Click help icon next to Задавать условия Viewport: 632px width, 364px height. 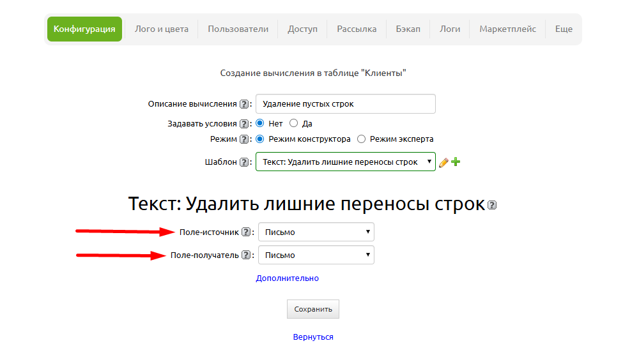coord(243,124)
